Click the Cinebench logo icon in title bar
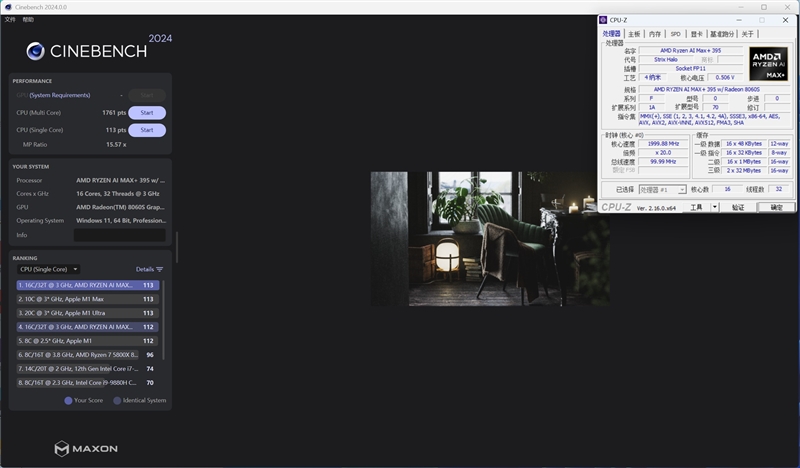The image size is (800, 468). click(6, 5)
